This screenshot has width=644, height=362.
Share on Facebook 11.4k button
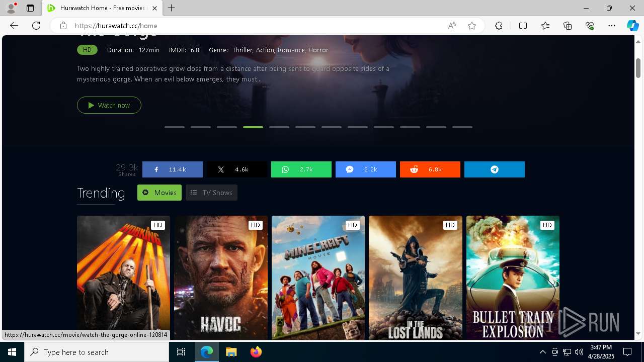point(173,169)
